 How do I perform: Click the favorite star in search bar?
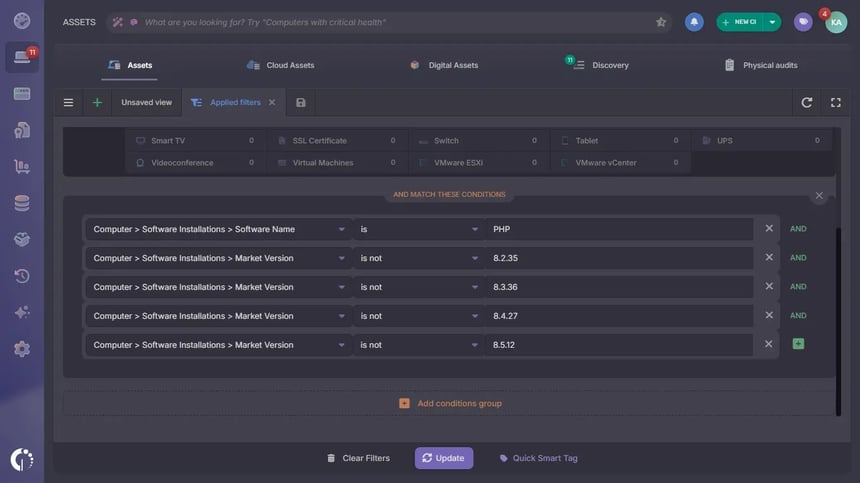660,22
